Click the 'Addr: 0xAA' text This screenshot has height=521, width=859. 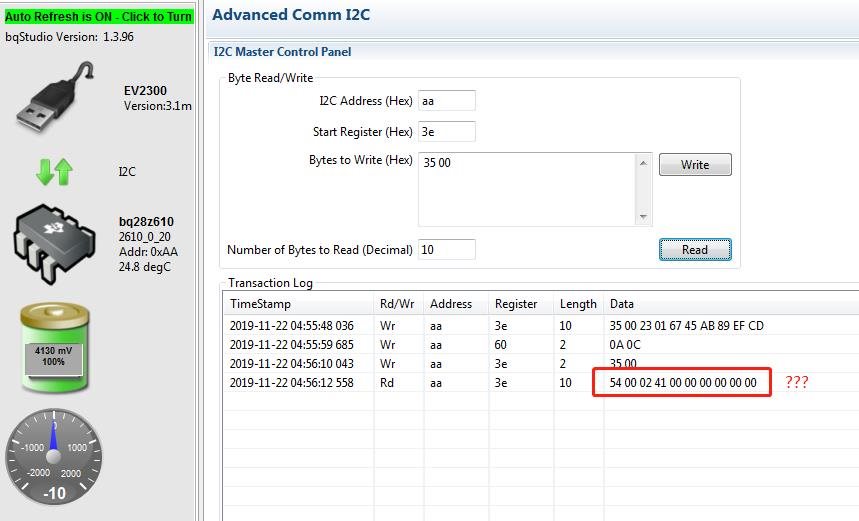(148, 251)
